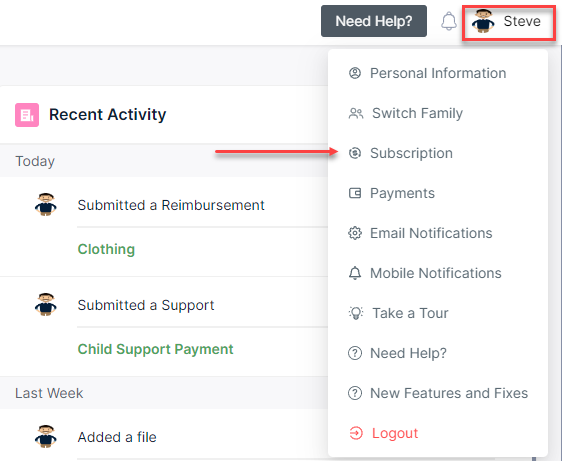Screen dimensions: 562x461
Task: Click the Personal Information user icon
Action: click(x=355, y=73)
